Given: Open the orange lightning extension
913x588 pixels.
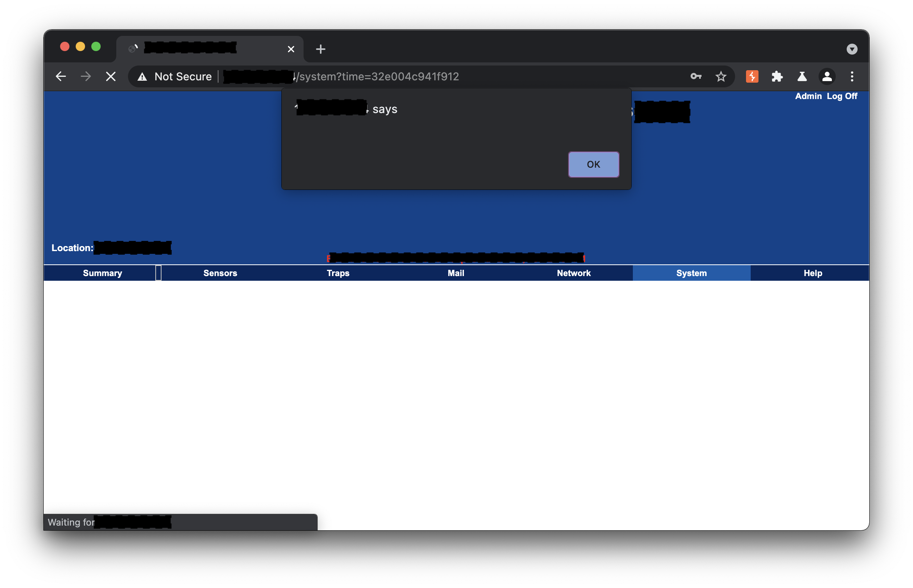Looking at the screenshot, I should pos(752,76).
